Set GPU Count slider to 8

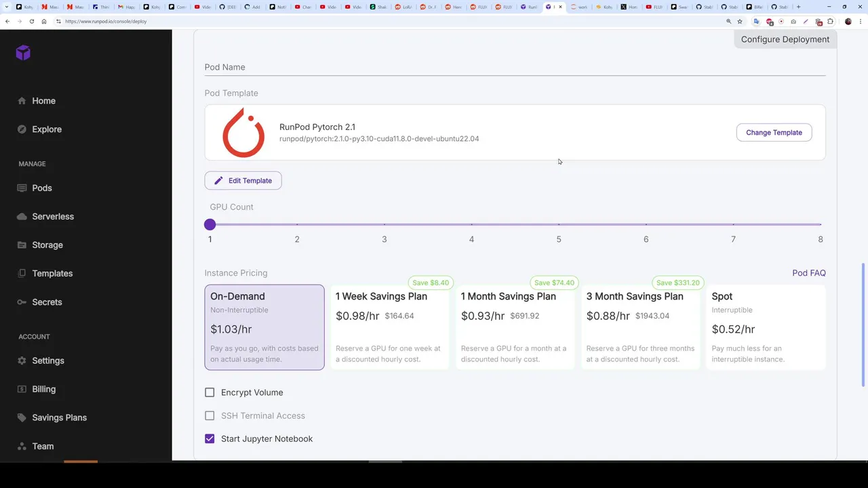tap(821, 224)
